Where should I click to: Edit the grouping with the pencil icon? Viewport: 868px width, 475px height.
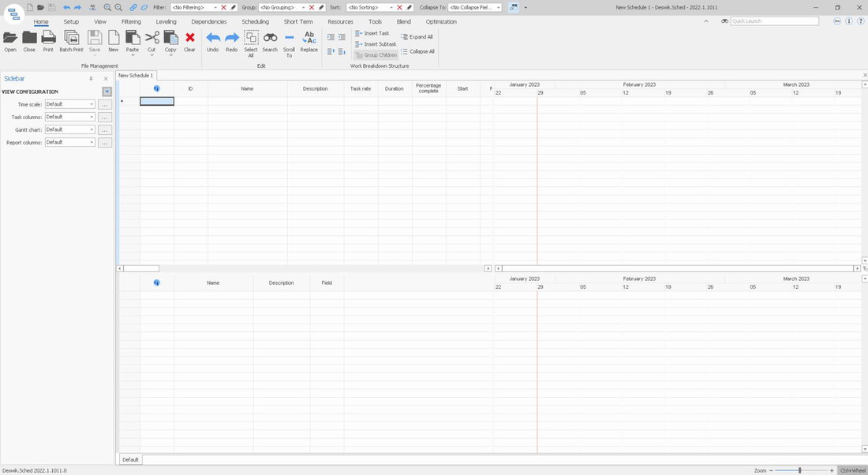pyautogui.click(x=321, y=7)
